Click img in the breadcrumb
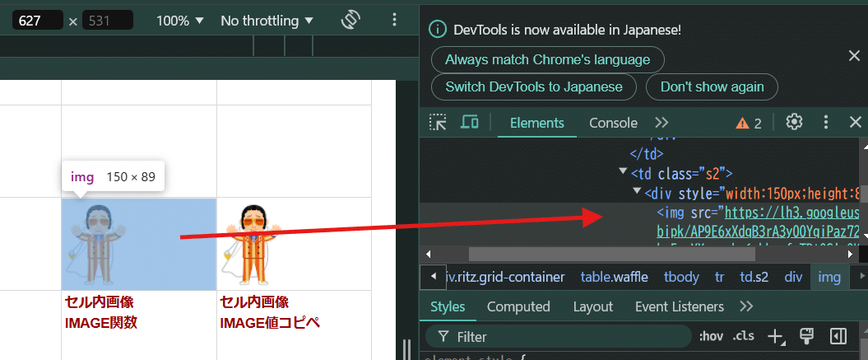The image size is (868, 360). click(829, 277)
